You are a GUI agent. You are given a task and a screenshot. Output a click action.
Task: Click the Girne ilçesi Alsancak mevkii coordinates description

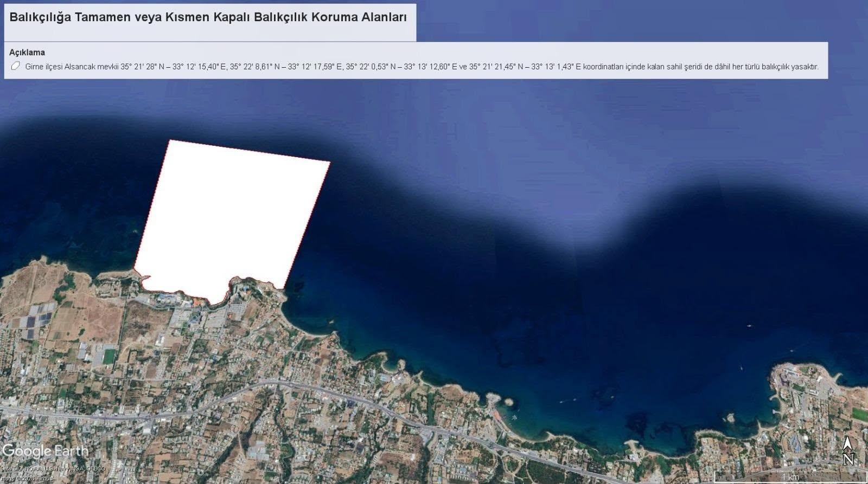click(422, 67)
